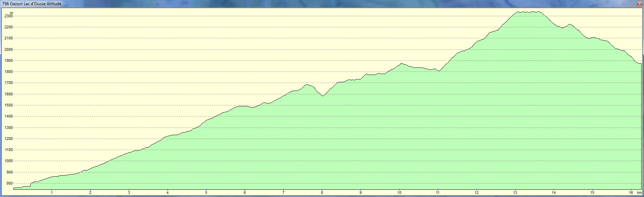Close the altitude profile window
Screen dimensions: 644x197
pos(639,4)
